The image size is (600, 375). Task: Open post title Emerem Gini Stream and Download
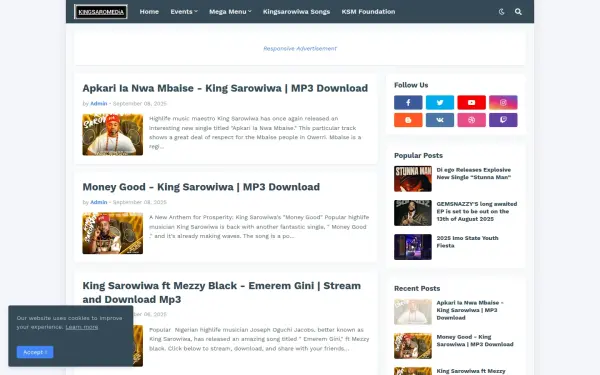coord(222,292)
